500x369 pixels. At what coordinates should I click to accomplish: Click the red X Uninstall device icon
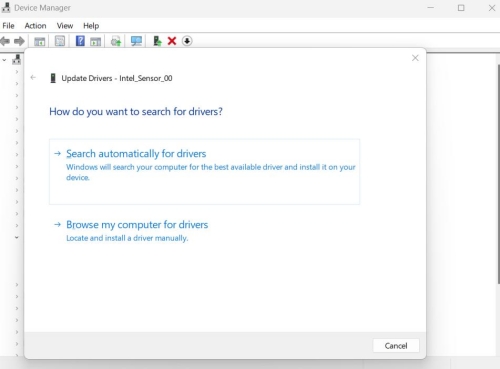[x=172, y=41]
